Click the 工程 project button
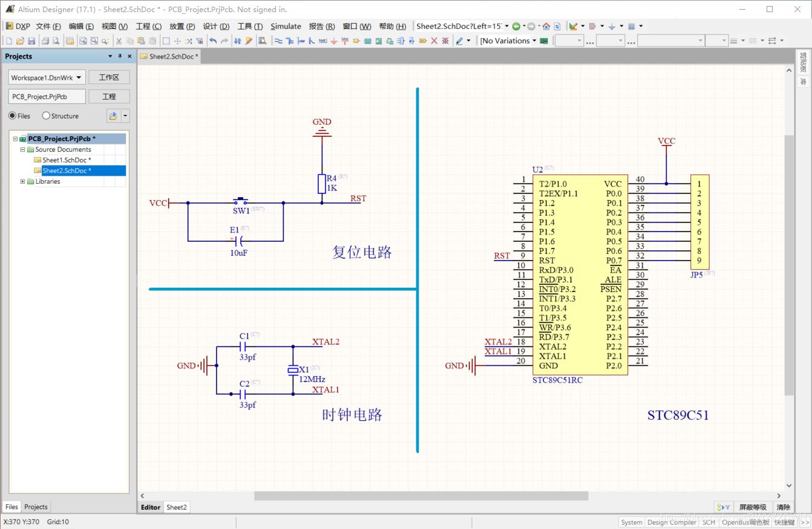Viewport: 812px width, 529px height. click(x=109, y=97)
